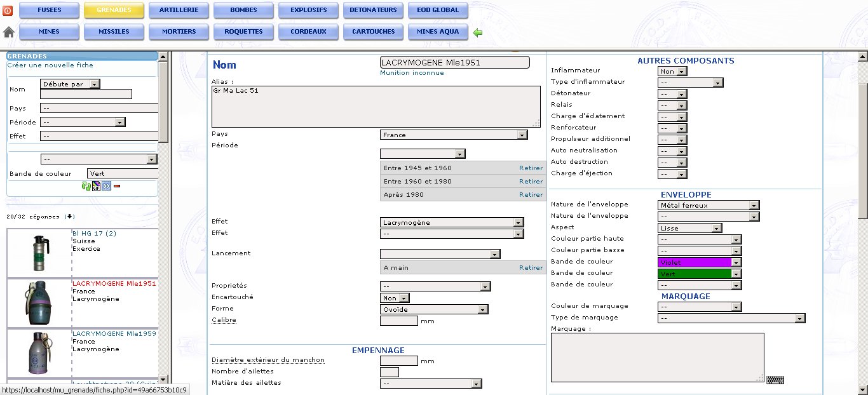Click the Calibre mm input field

point(399,321)
